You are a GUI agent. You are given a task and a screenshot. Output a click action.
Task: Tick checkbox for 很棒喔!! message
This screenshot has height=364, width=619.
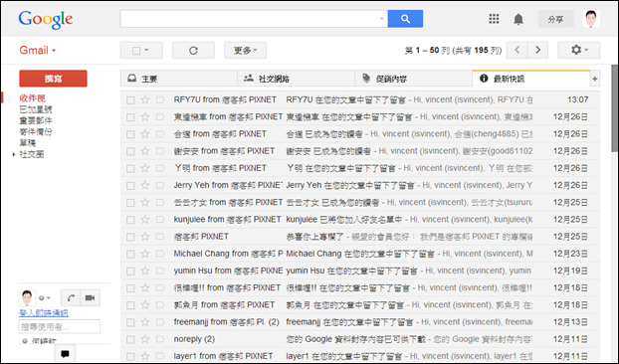click(x=130, y=288)
